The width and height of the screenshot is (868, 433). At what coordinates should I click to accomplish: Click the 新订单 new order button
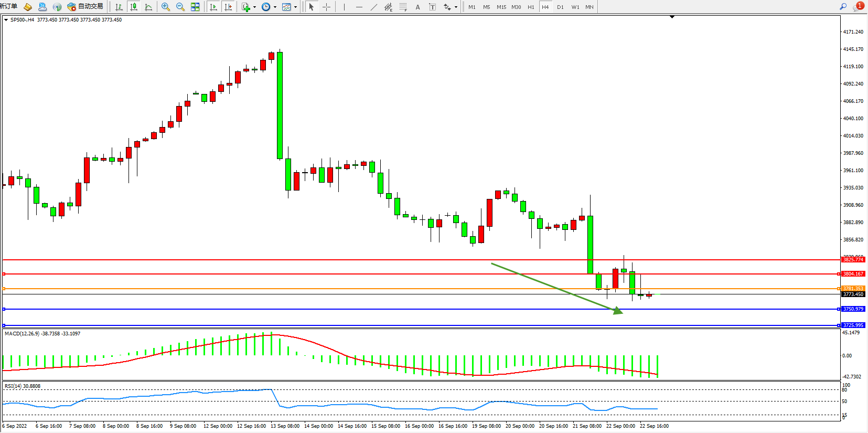(x=9, y=7)
